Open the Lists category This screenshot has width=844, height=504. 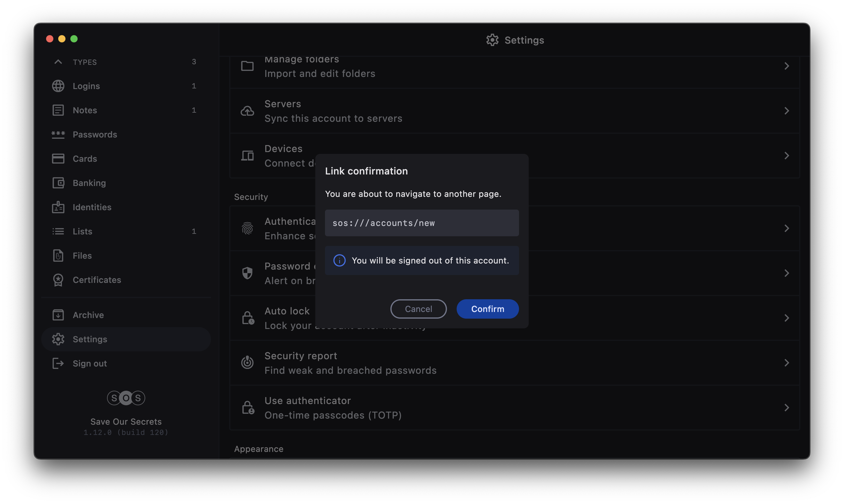tap(126, 231)
